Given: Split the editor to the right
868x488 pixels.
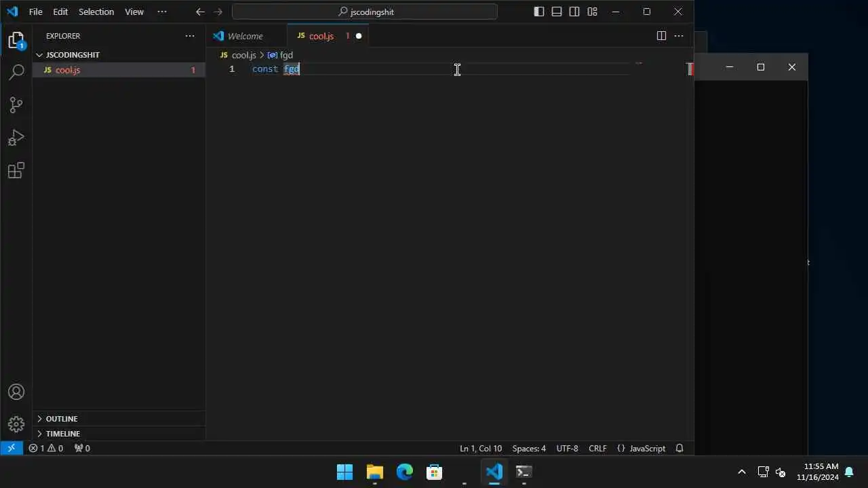Looking at the screenshot, I should 661,36.
